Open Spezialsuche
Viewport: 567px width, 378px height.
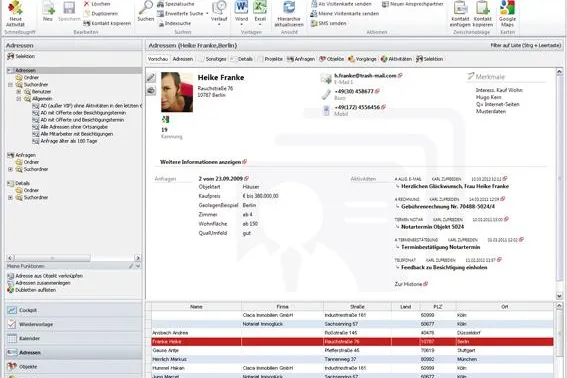[x=176, y=4]
